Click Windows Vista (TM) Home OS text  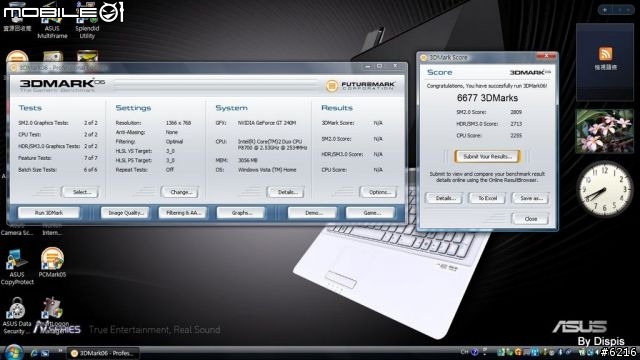[x=267, y=170]
